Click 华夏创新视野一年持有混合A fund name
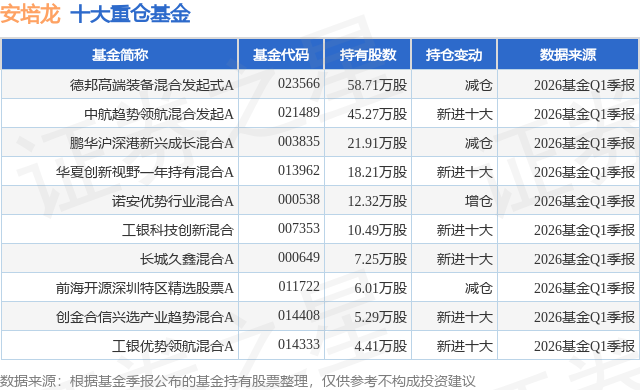 145,172
